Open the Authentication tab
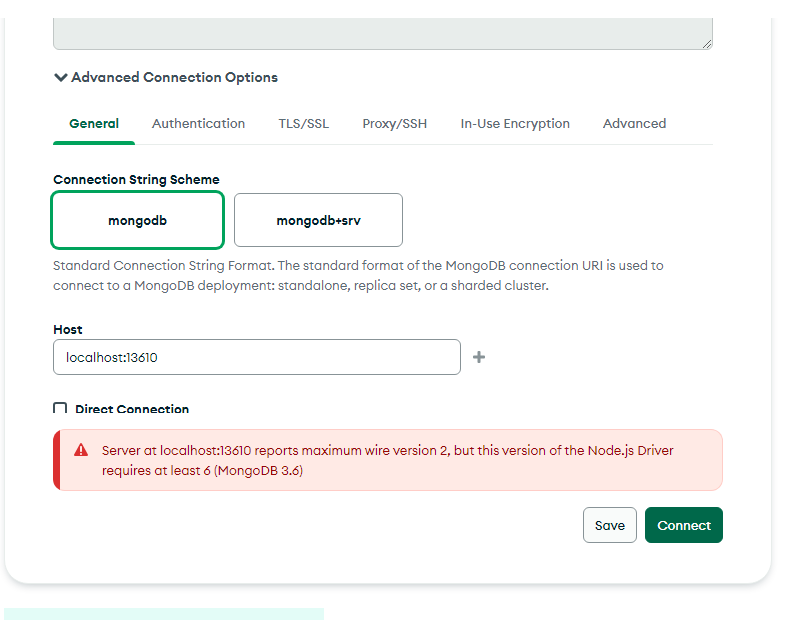The image size is (789, 620). coord(198,124)
